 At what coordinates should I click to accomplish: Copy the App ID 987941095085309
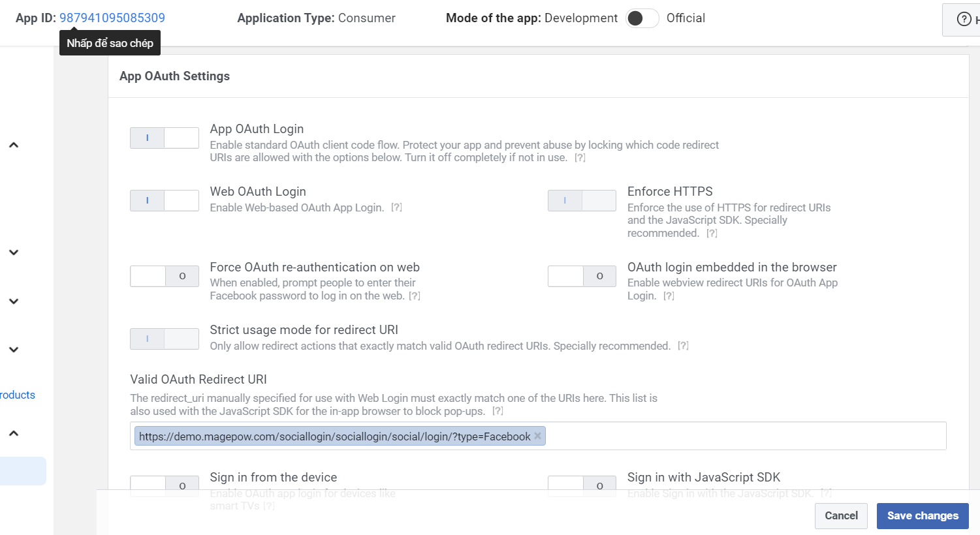click(112, 18)
